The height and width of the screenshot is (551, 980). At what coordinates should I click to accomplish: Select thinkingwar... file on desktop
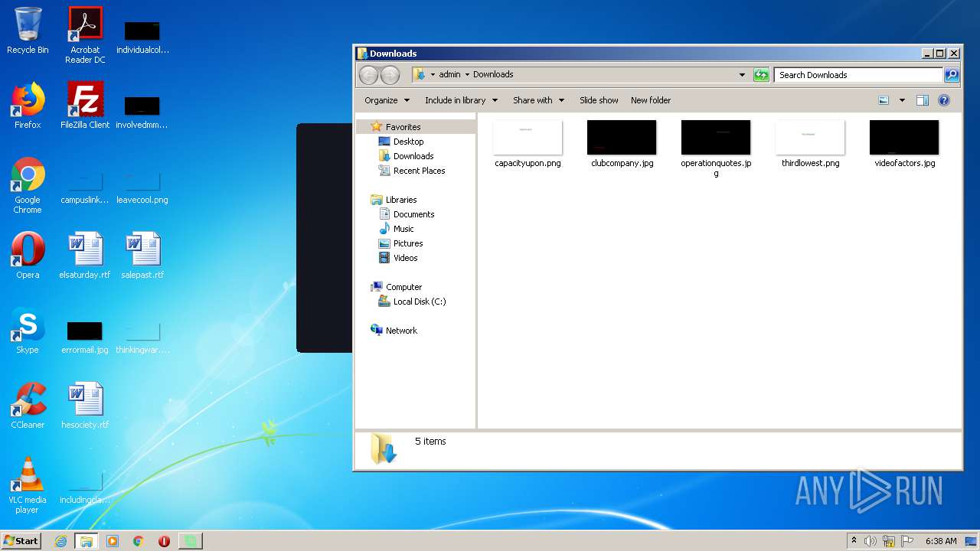click(142, 338)
